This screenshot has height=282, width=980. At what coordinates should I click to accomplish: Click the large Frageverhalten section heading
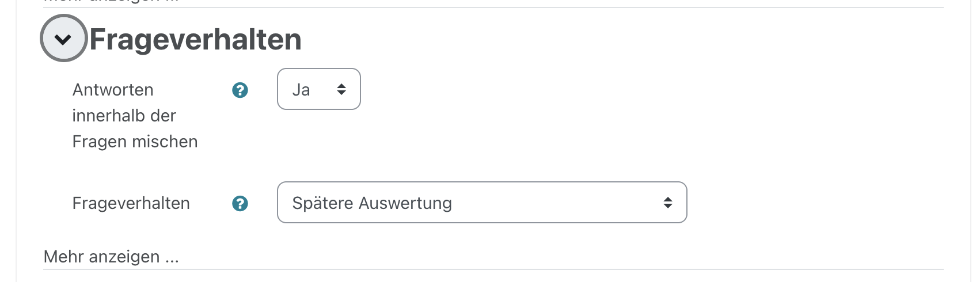click(x=195, y=40)
